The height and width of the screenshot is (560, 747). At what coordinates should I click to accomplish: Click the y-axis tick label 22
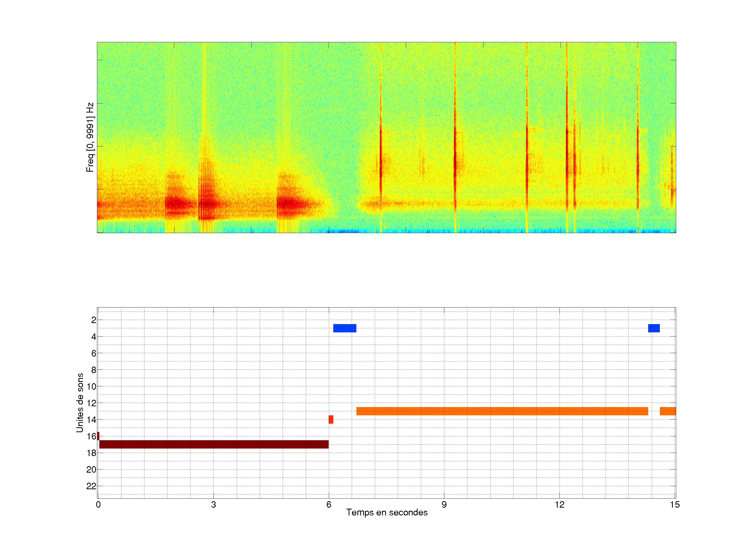(91, 486)
